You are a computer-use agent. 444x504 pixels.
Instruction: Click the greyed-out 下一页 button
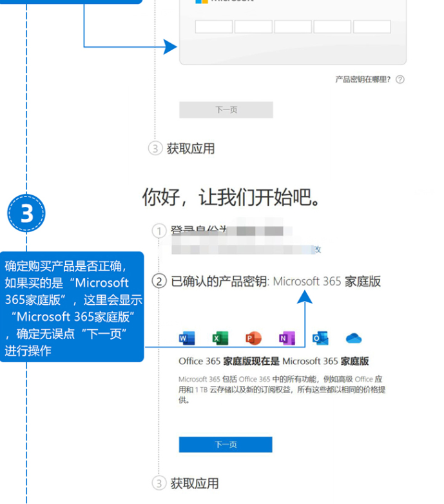pos(226,110)
